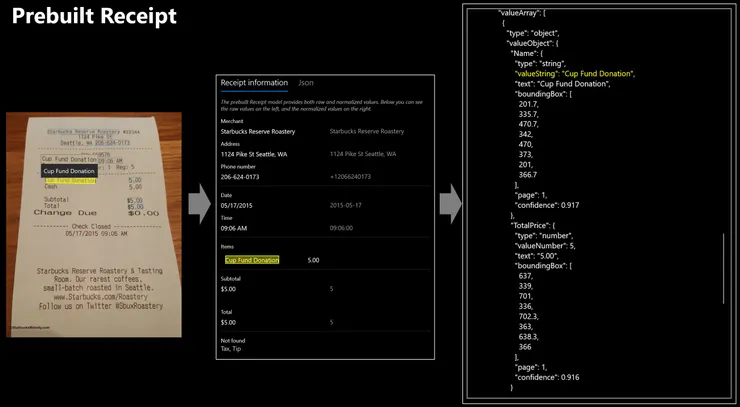Click the "confidence": 0.917 JSON line
The height and width of the screenshot is (407, 740).
pos(547,205)
